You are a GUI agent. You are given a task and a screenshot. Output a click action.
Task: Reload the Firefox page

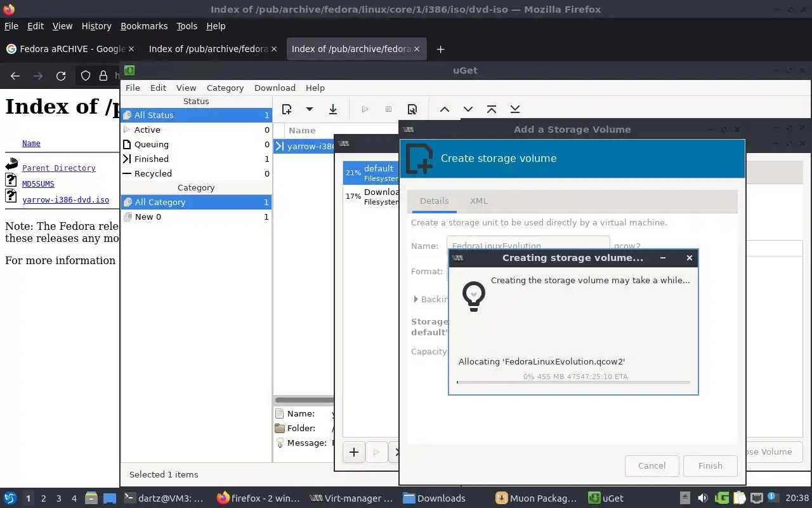click(61, 76)
